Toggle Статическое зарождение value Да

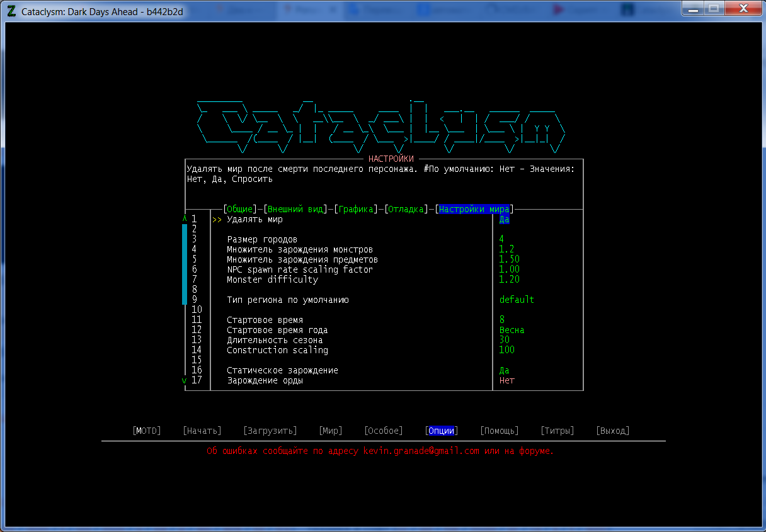click(504, 370)
